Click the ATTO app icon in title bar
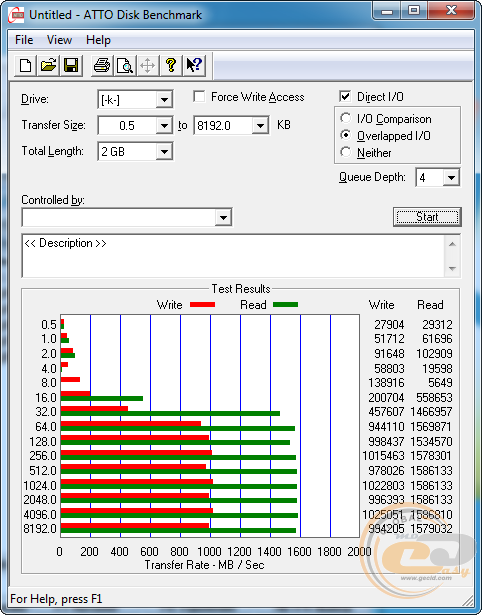This screenshot has width=482, height=615. point(16,15)
